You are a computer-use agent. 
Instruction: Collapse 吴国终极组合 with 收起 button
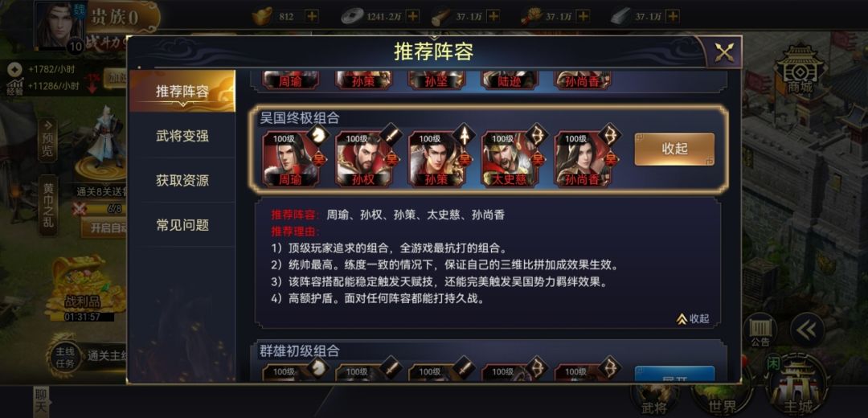tap(674, 149)
